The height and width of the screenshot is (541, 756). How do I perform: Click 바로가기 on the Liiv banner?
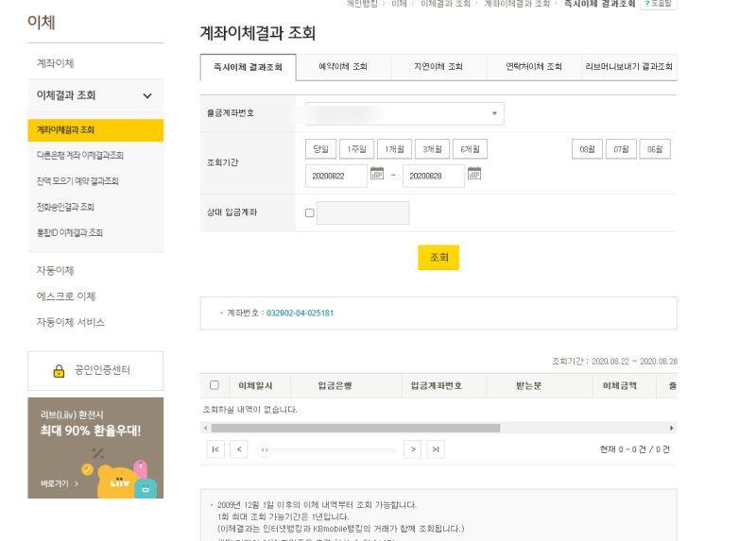60,483
